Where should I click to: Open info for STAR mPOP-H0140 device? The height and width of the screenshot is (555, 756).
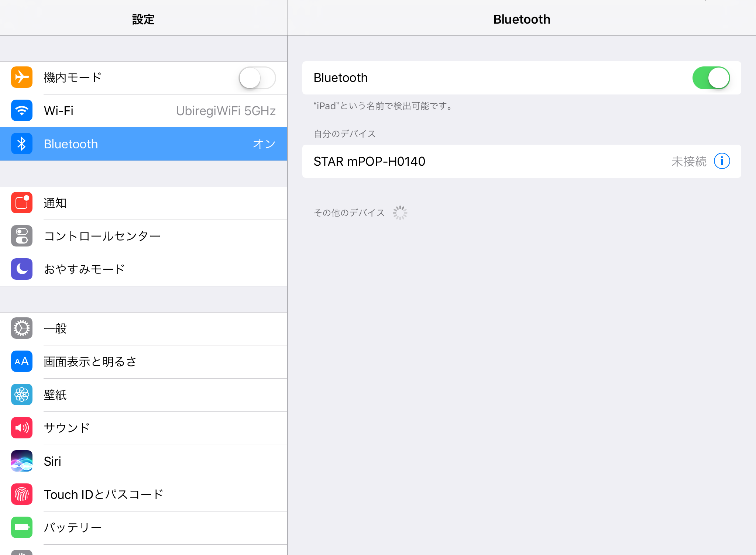pyautogui.click(x=722, y=161)
